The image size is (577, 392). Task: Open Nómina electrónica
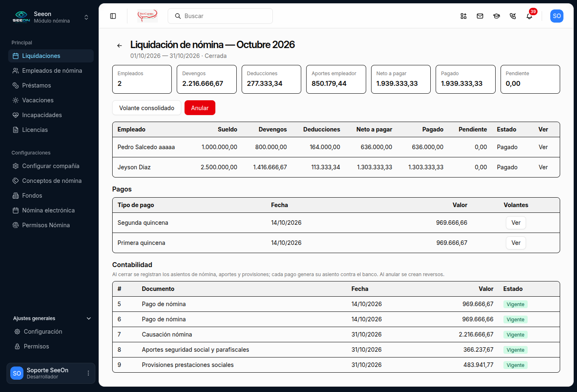pyautogui.click(x=51, y=210)
